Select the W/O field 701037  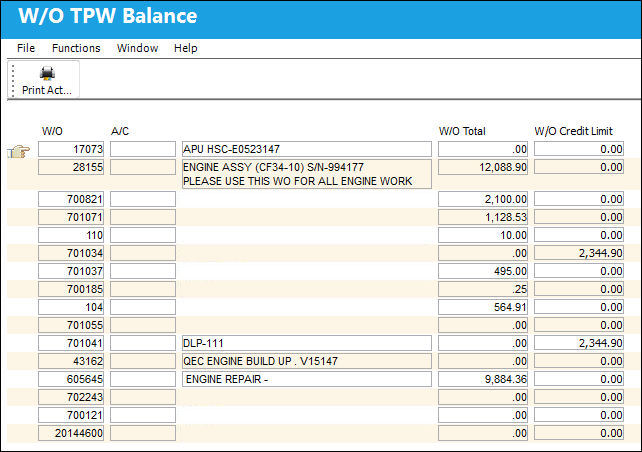[71, 271]
